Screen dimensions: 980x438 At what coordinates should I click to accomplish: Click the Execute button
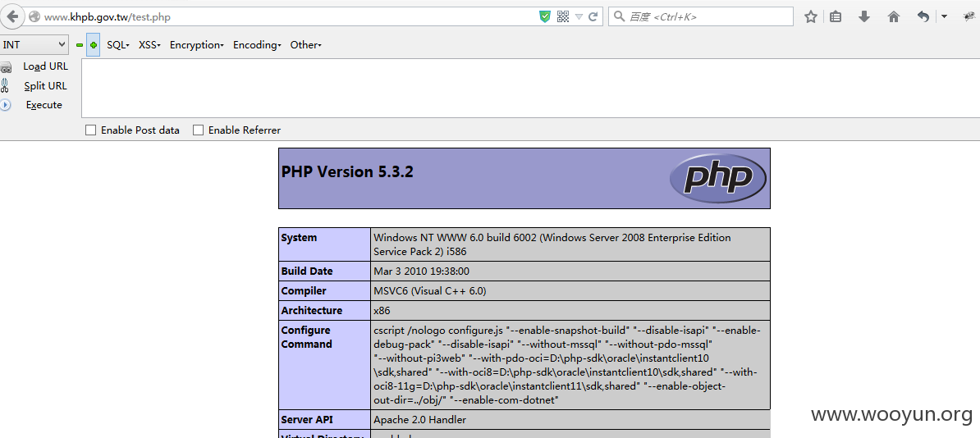(44, 105)
